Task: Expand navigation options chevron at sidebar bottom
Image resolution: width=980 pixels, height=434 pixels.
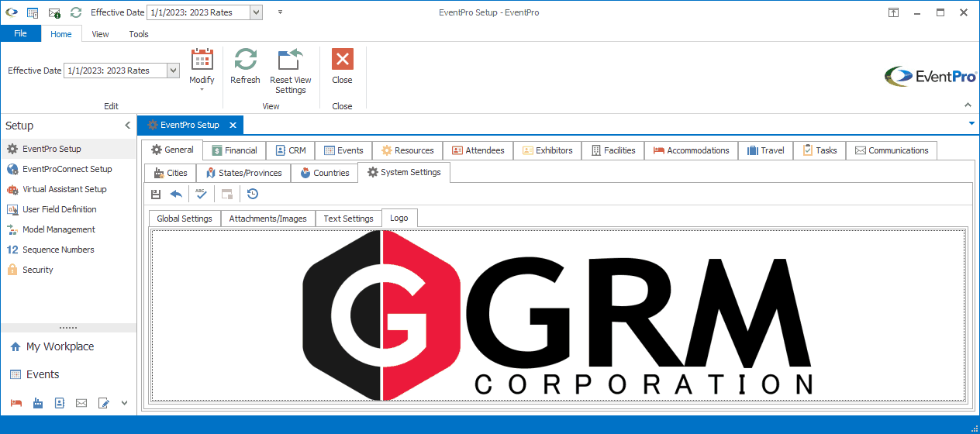Action: point(124,403)
